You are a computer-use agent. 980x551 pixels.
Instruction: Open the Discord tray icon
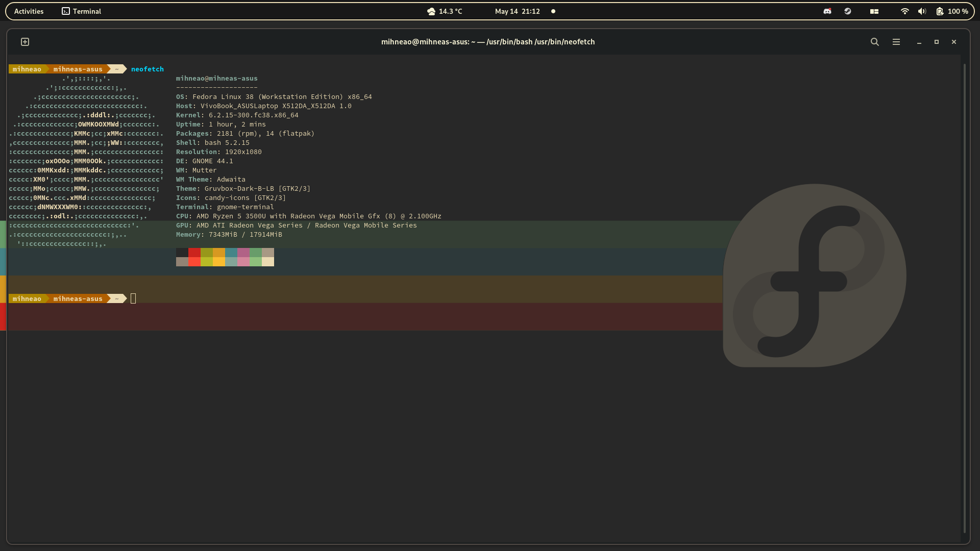tap(827, 11)
